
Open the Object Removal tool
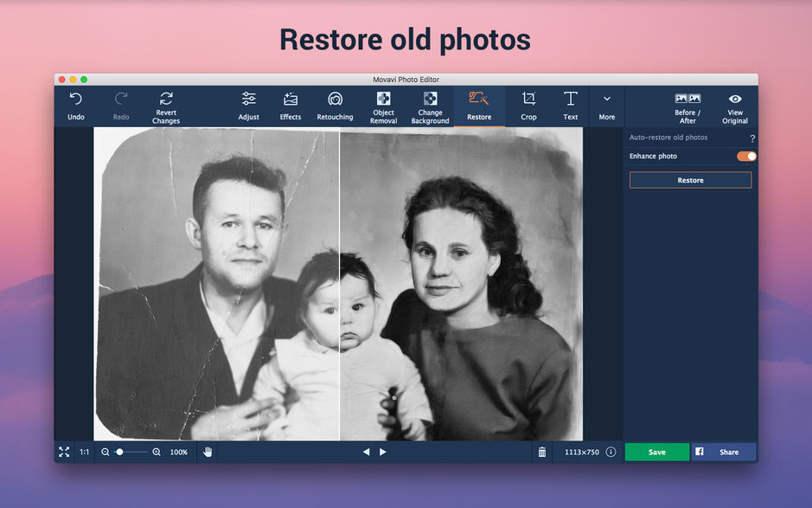click(x=382, y=106)
